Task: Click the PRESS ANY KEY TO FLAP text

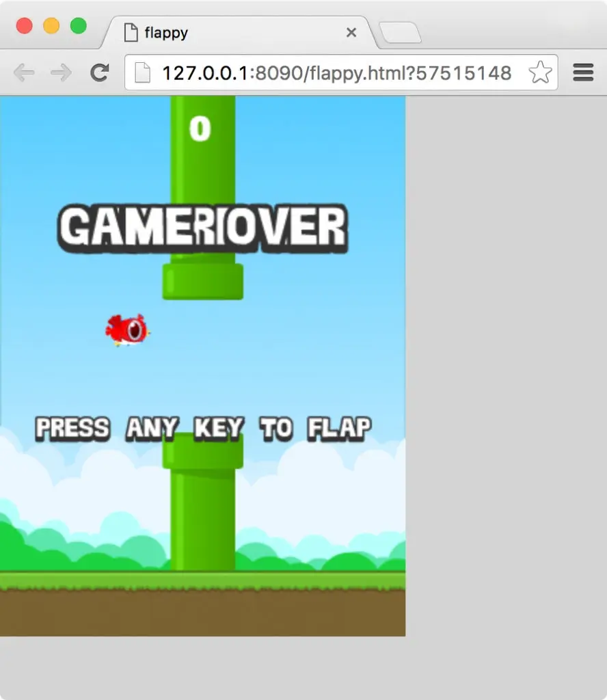Action: [x=203, y=429]
